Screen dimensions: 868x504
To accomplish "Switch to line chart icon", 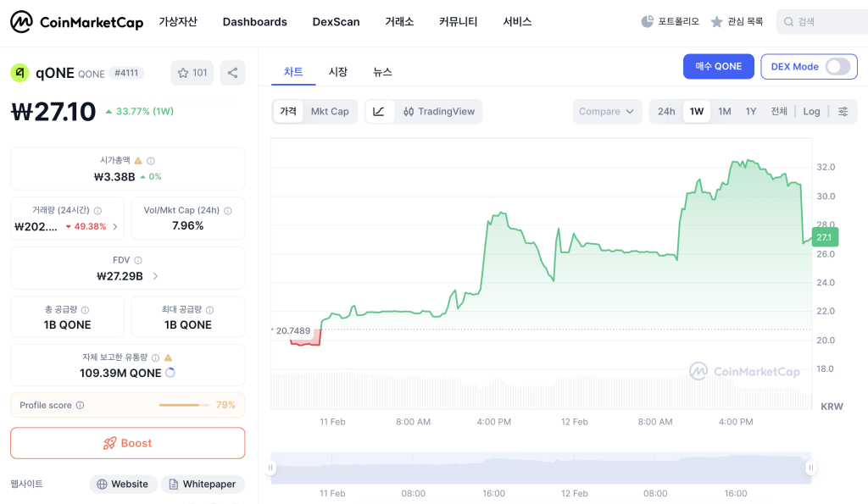I will point(379,111).
